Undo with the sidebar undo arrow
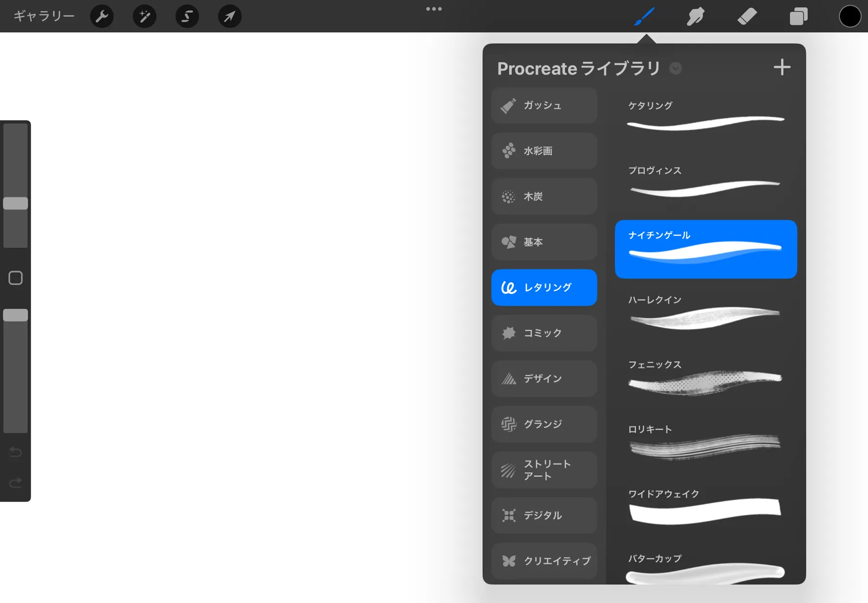This screenshot has height=603, width=868. (x=16, y=452)
